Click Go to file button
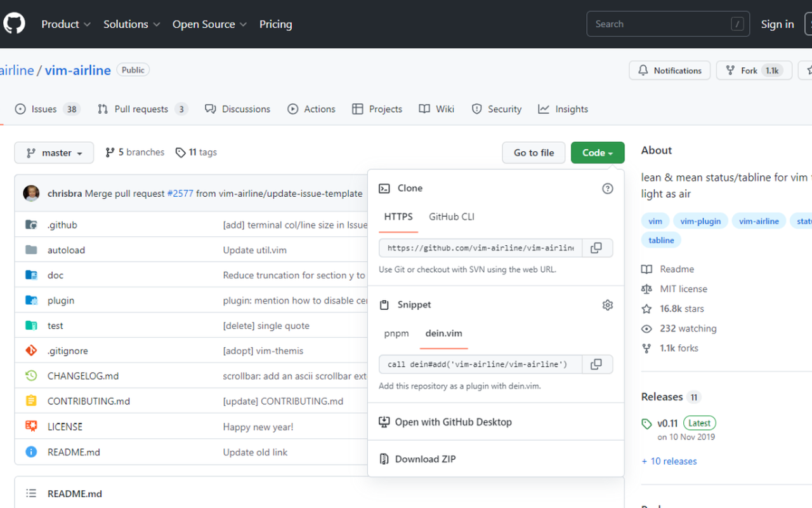Screen dimensions: 812x508 (x=534, y=153)
